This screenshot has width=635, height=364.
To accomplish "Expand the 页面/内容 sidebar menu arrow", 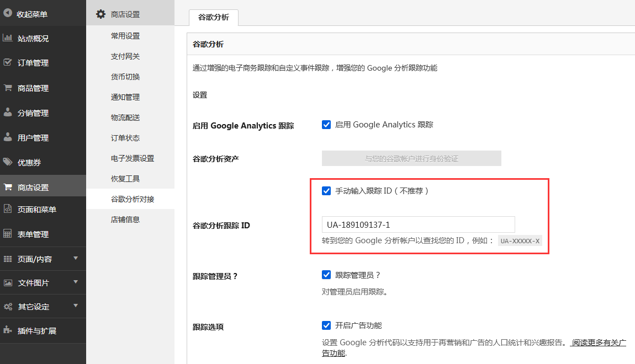I will (76, 258).
